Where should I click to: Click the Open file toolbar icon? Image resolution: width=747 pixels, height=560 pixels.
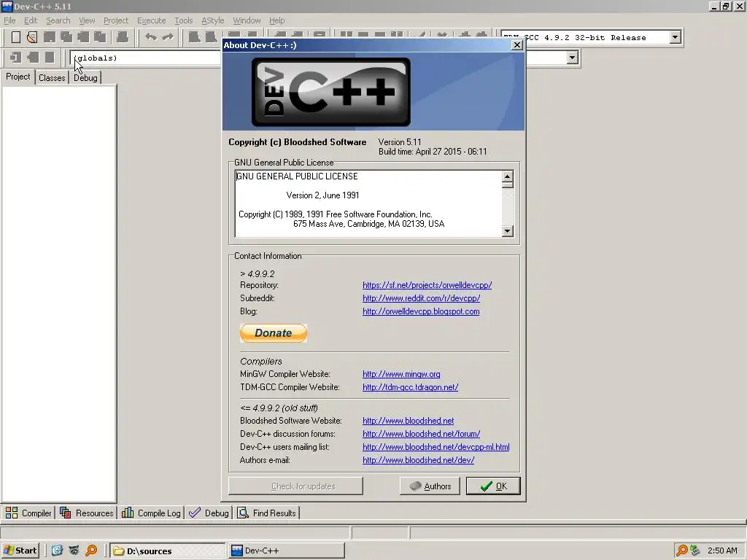(x=32, y=37)
